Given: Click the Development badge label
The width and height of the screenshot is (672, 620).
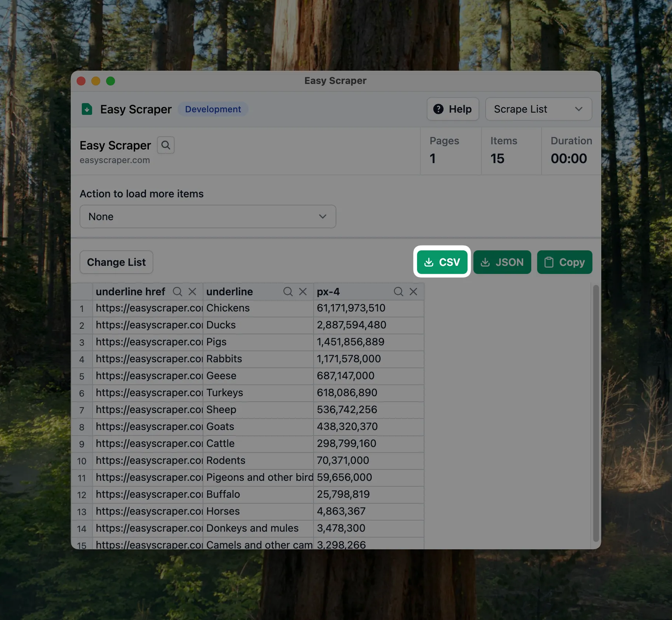Looking at the screenshot, I should click(213, 109).
